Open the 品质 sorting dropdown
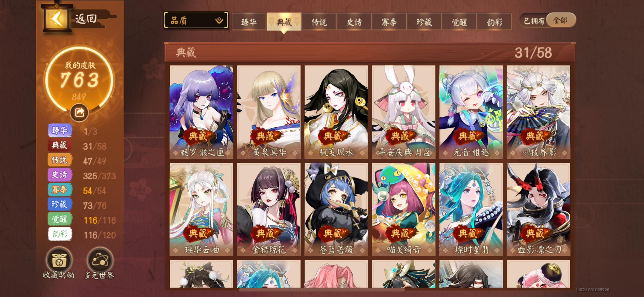 point(196,20)
